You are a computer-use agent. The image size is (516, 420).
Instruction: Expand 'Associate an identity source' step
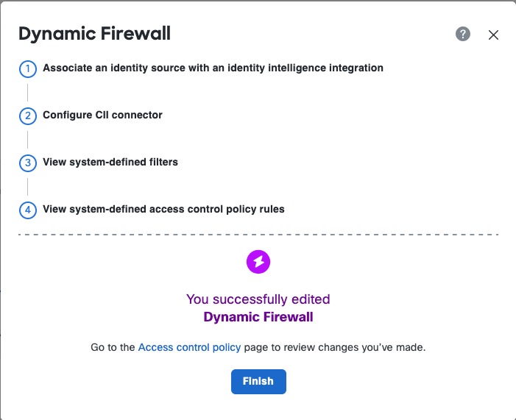213,68
